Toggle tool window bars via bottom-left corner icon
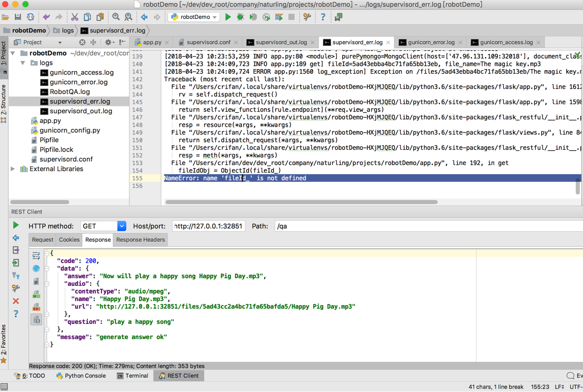Viewport: 583px width, 392px height. (4, 387)
